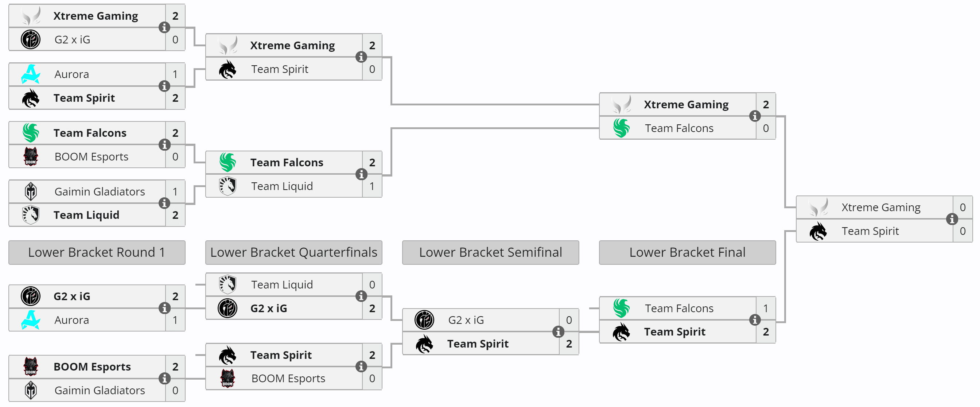
Task: Open info for lower semifinal G2 x iG vs Spirit
Action: pyautogui.click(x=558, y=332)
